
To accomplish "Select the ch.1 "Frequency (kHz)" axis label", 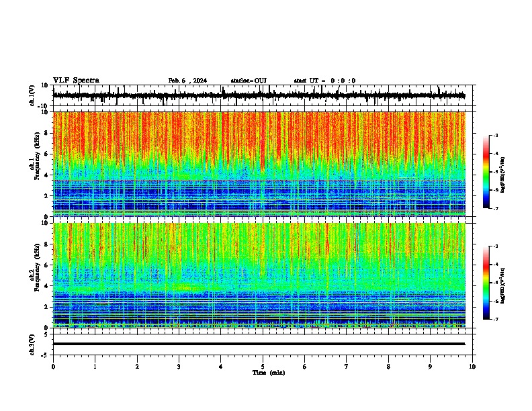I will pyautogui.click(x=37, y=156).
